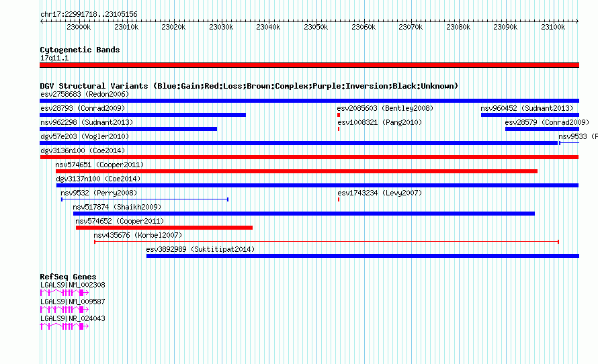Click the 23020k ruler tick label

pyautogui.click(x=173, y=27)
